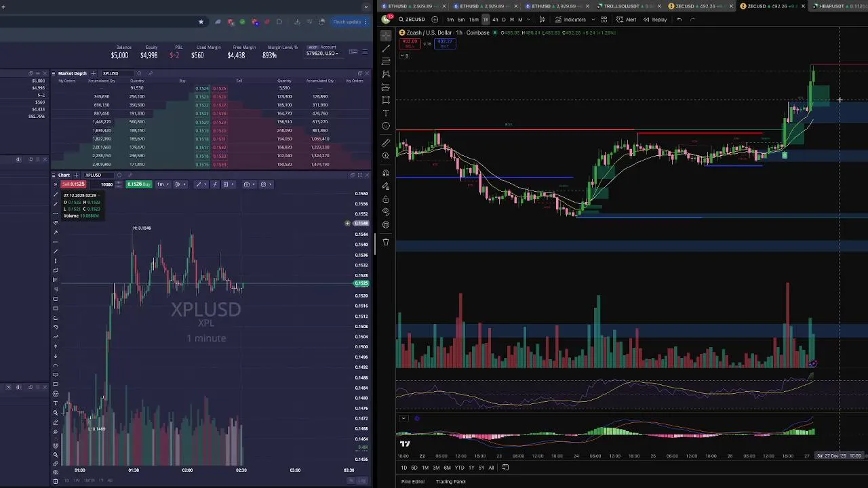Click the red 492.09 Sell price button
This screenshot has width=868, height=488.
[x=410, y=43]
